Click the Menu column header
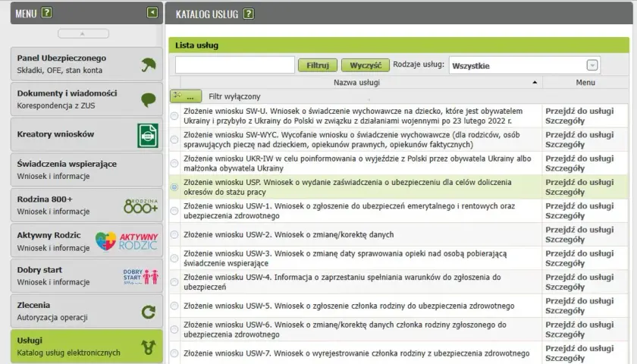637x364 pixels. coord(585,83)
